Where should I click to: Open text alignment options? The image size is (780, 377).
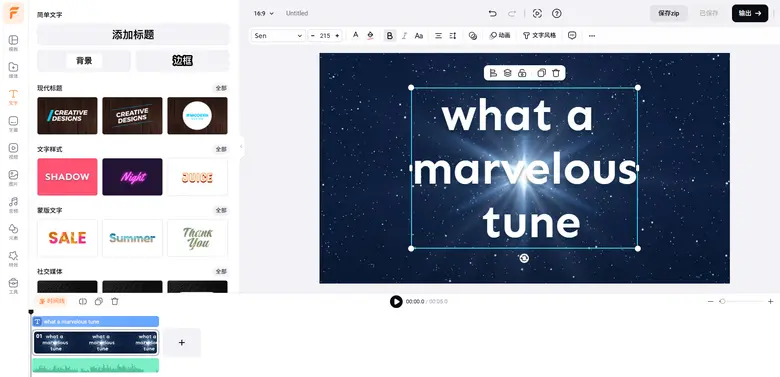[438, 36]
